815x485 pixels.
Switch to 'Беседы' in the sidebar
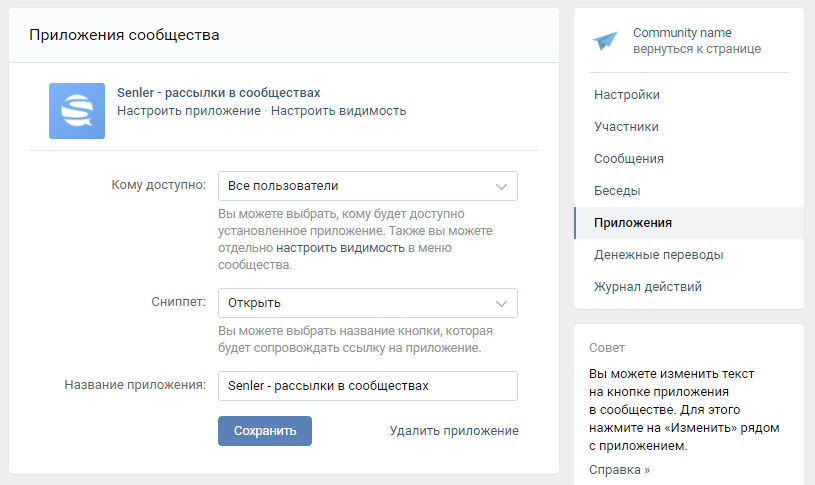click(x=617, y=191)
